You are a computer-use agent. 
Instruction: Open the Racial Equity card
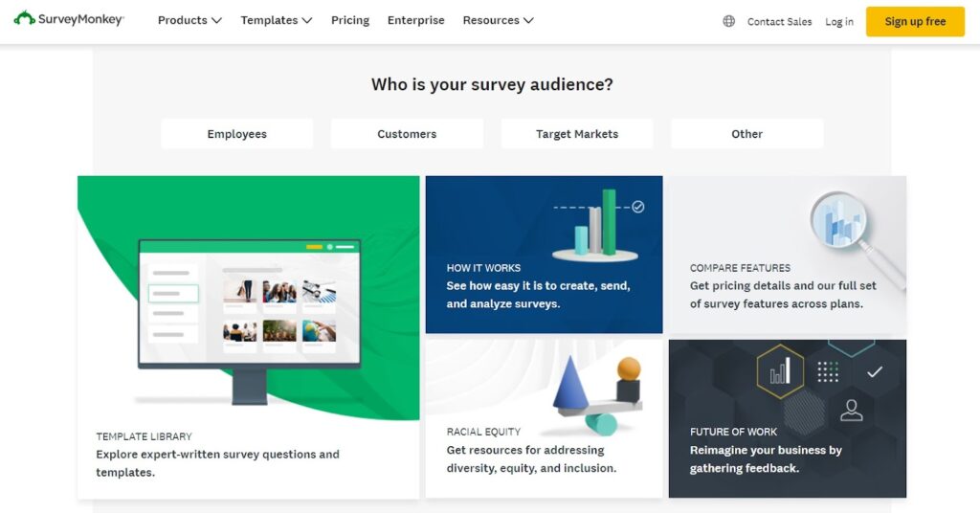click(544, 418)
